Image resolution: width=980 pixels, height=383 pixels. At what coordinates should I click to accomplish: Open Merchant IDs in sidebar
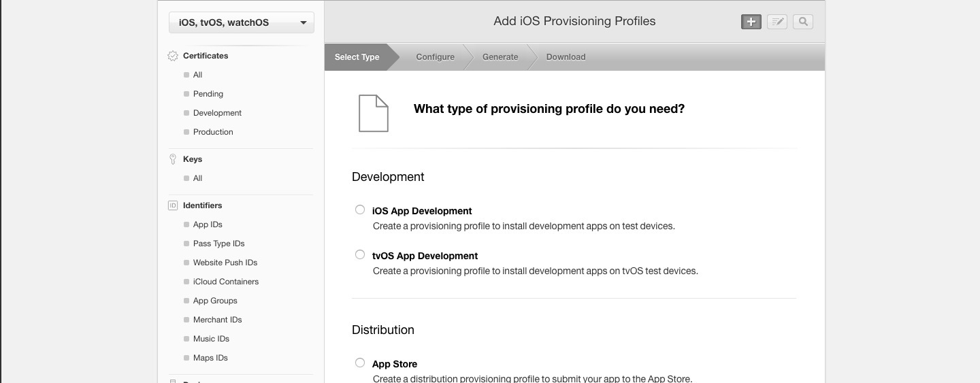pyautogui.click(x=217, y=320)
